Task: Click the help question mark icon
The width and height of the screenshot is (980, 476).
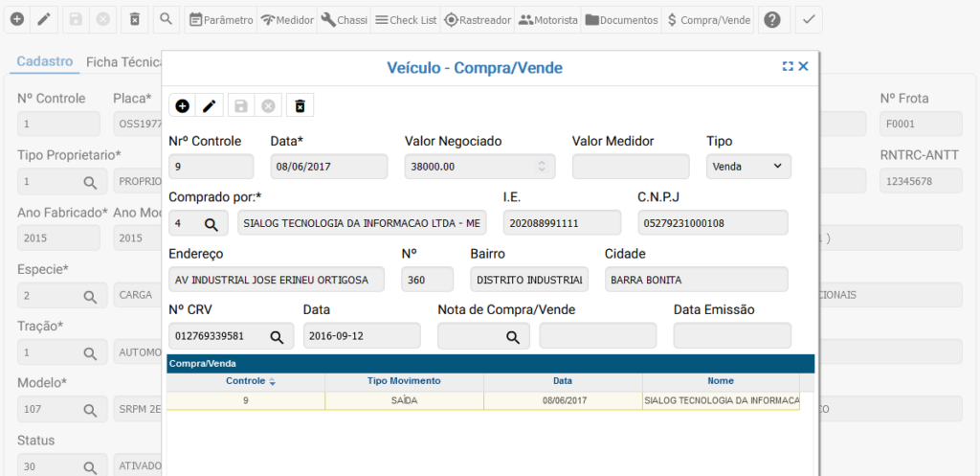Action: pyautogui.click(x=771, y=19)
